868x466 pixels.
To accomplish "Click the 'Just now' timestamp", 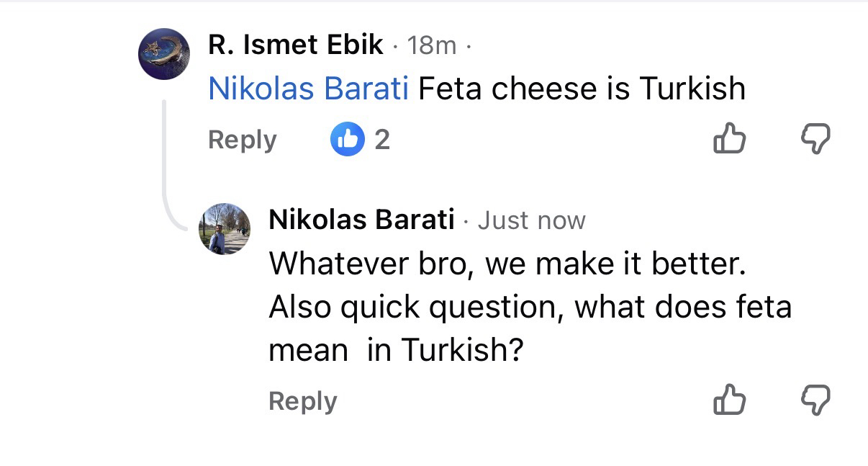I will (531, 220).
